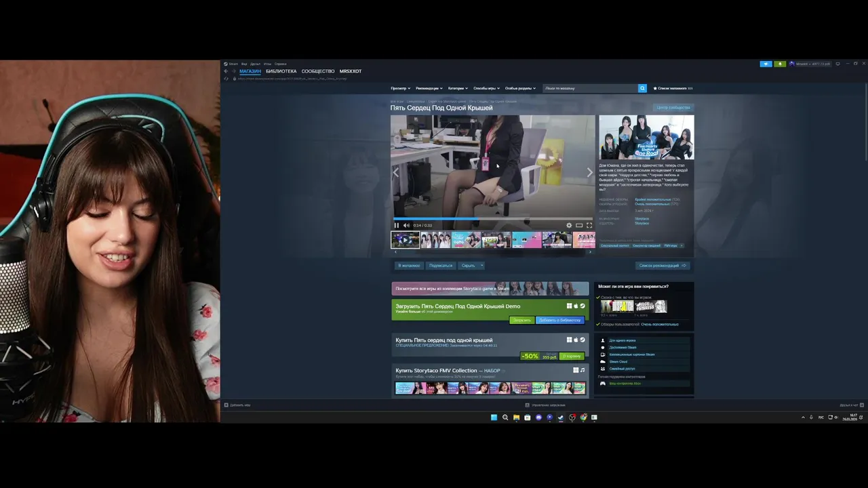Expand the arrow dropdown next to Скрыть

(x=481, y=266)
